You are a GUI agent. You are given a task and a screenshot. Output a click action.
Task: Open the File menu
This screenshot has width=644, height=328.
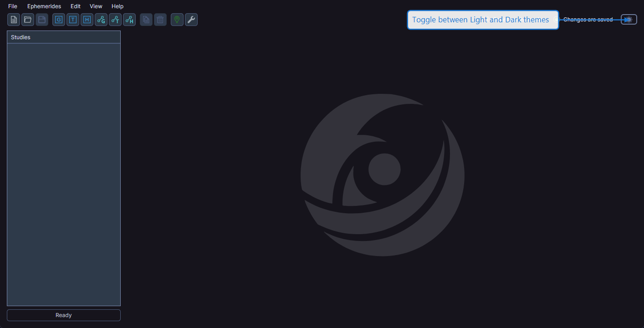coord(12,6)
